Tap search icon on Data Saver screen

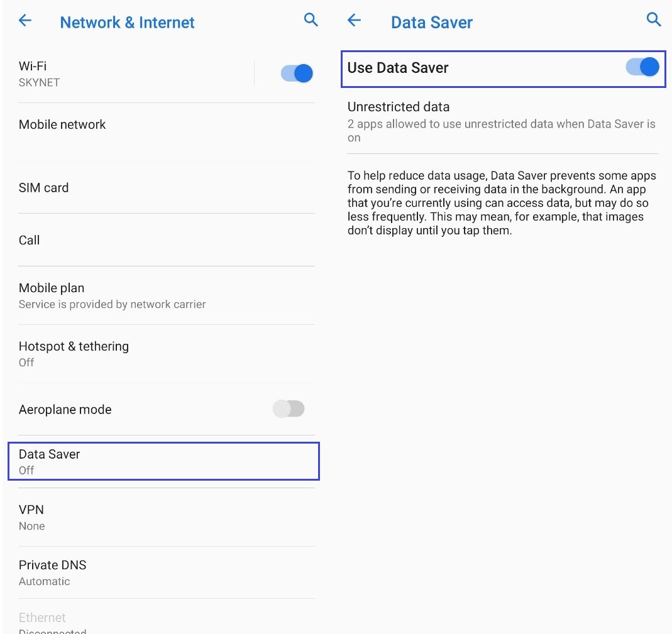tap(653, 19)
